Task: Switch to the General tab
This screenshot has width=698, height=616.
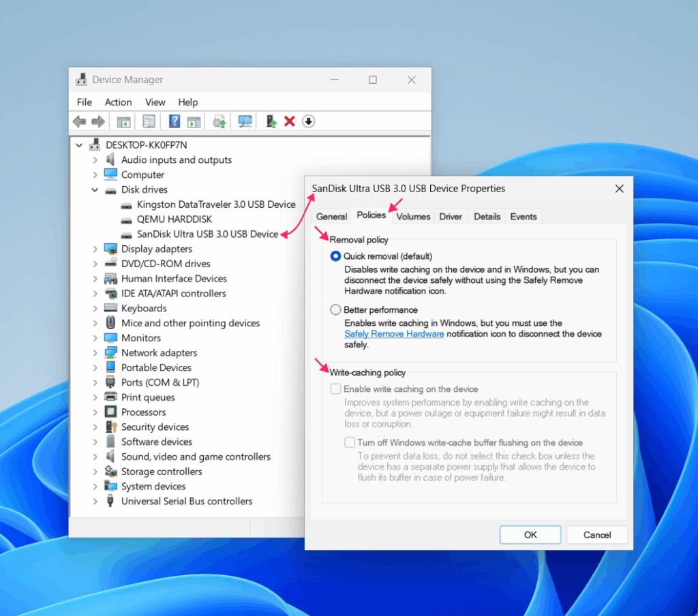Action: tap(331, 216)
